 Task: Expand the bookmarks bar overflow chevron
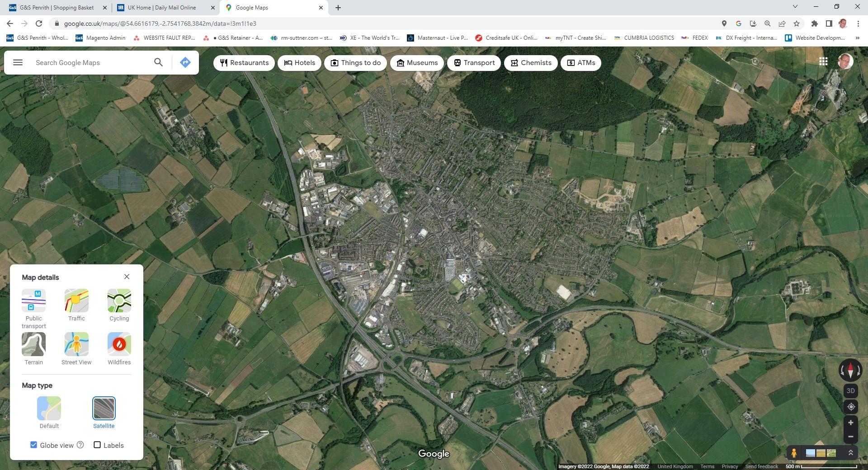coord(857,38)
